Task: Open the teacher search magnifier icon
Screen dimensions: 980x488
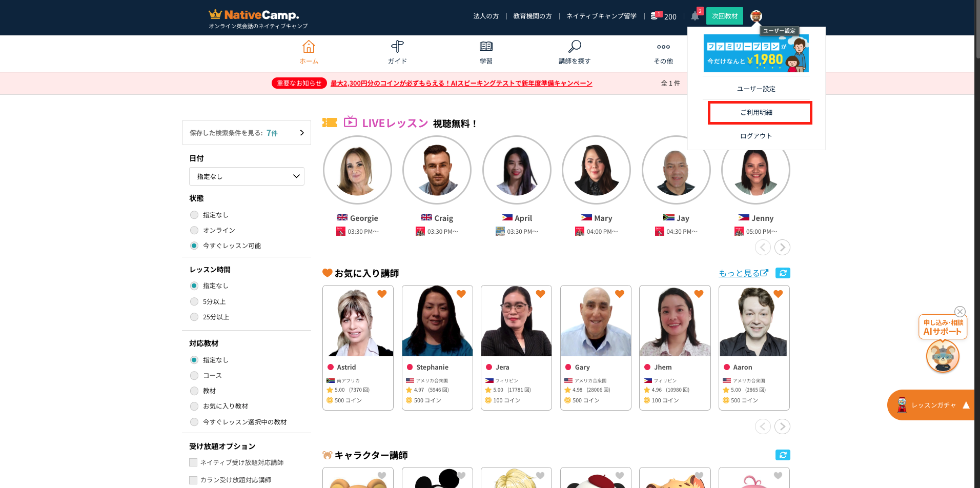Action: 575,47
